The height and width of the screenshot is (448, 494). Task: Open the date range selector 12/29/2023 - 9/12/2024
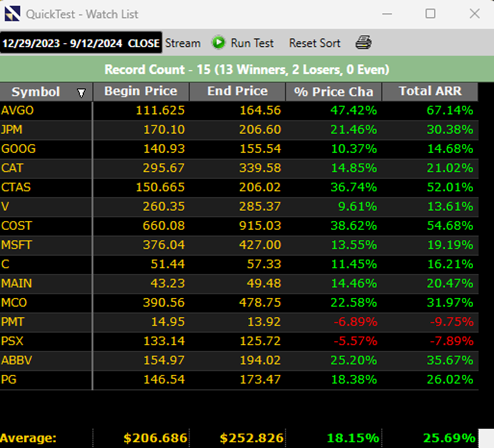pos(81,43)
